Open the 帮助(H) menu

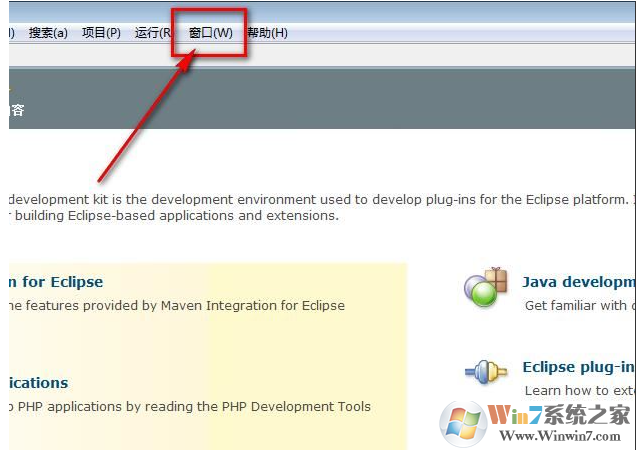267,33
